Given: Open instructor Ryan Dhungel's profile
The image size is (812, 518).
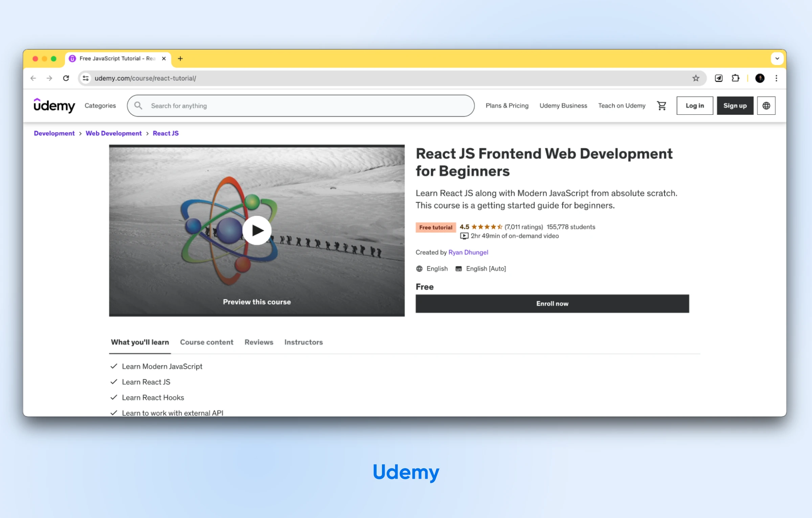Looking at the screenshot, I should [468, 253].
